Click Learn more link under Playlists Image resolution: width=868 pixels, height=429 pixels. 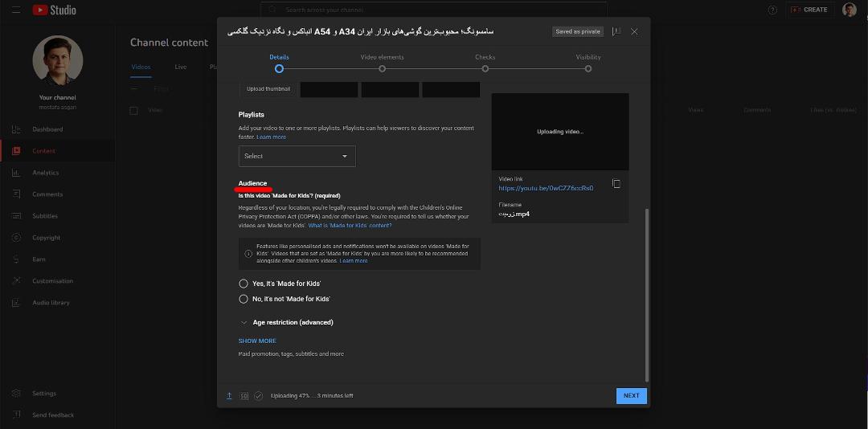click(x=272, y=137)
